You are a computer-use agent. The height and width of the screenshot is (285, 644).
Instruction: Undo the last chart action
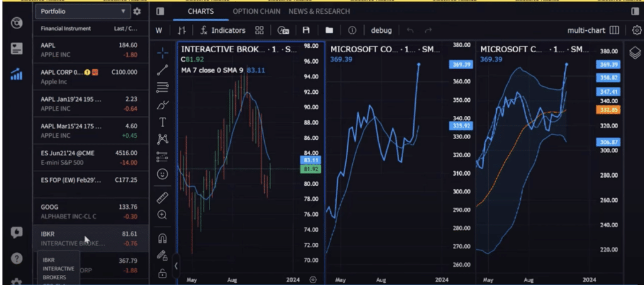(410, 30)
